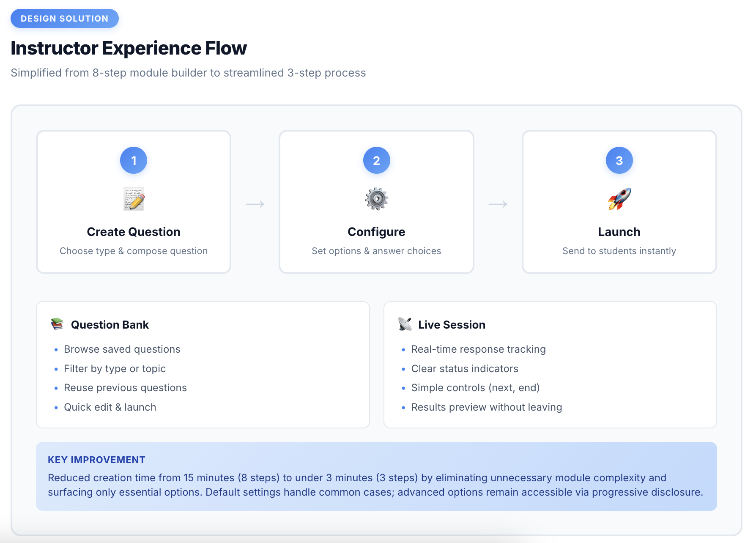Image resolution: width=756 pixels, height=543 pixels.
Task: Click the 'Reduced creation time' paragraph
Action: pyautogui.click(x=375, y=485)
